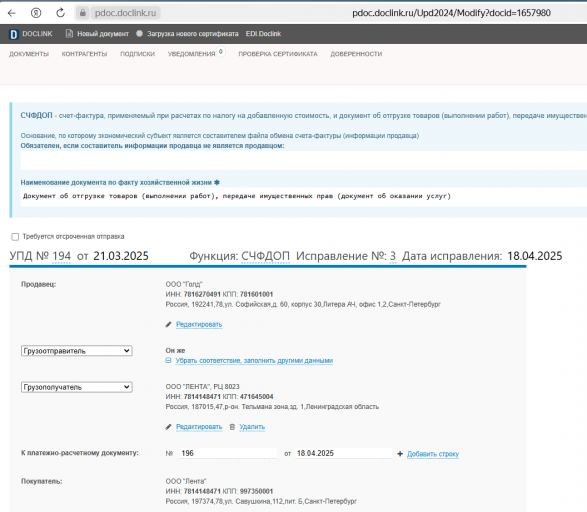Screen dimensions: 587x512
Task: Click seller name ООО "Голд"
Action: tap(184, 284)
